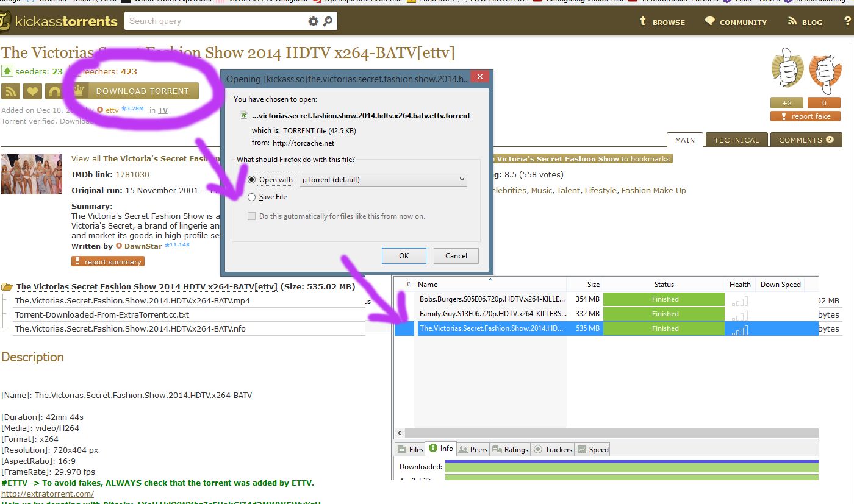Give a thumbs up vote
Viewport: 854px width, 504px height.
(x=786, y=68)
